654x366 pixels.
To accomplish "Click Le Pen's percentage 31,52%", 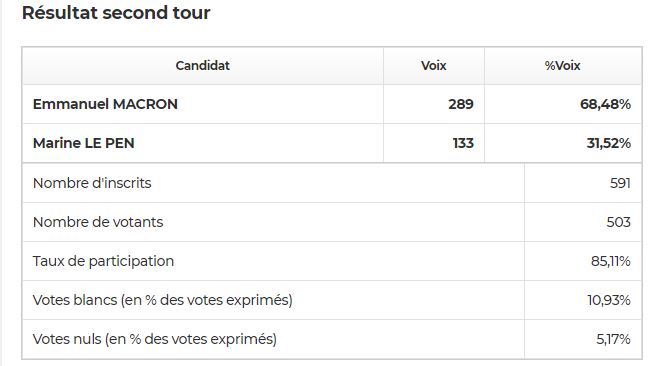I will point(609,143).
